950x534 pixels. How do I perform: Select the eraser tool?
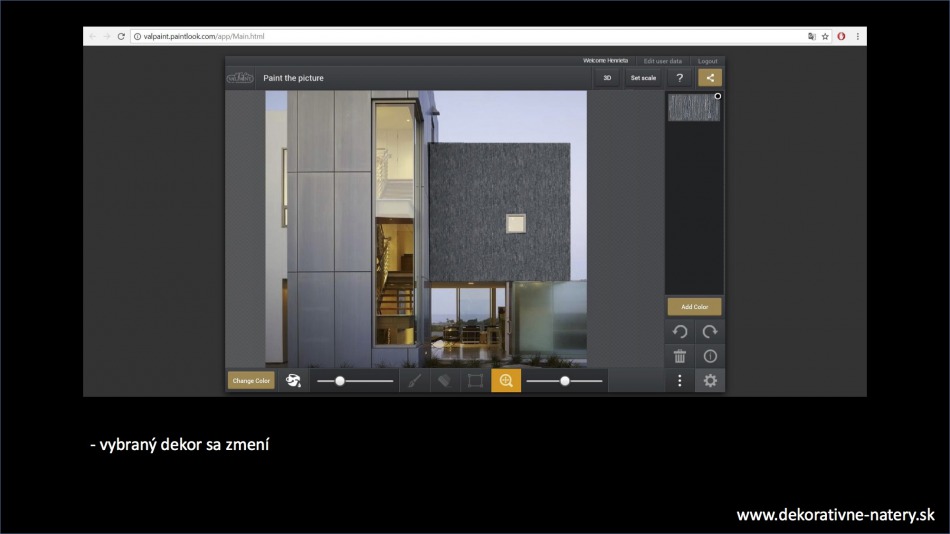tap(445, 381)
